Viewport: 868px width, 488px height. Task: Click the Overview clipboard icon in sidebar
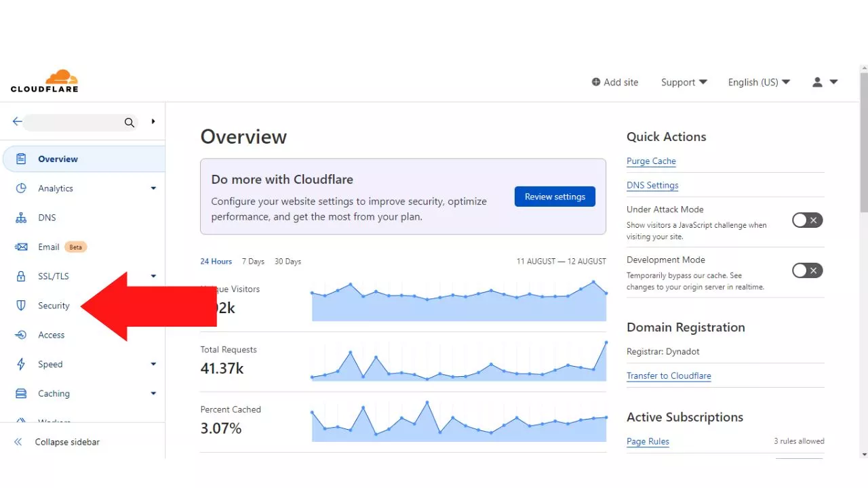click(21, 159)
